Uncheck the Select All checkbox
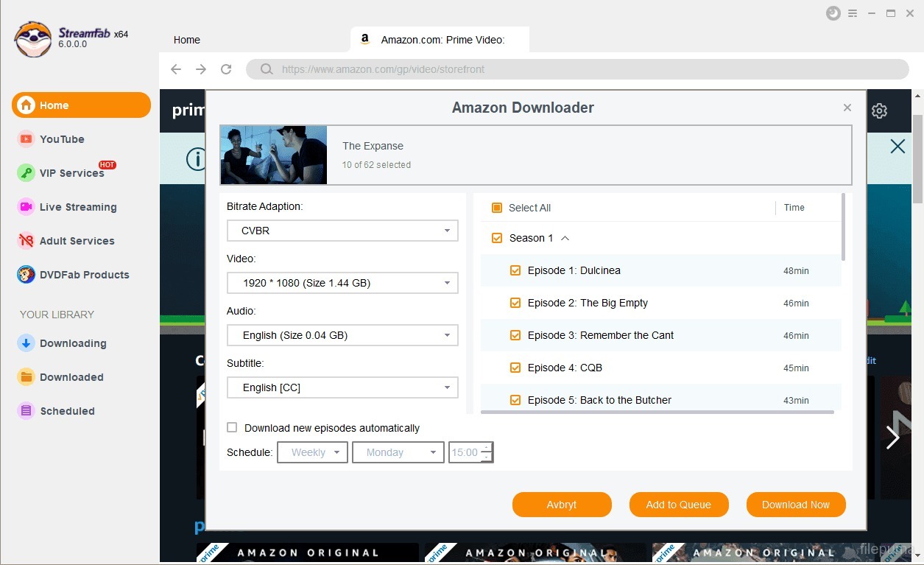This screenshot has height=565, width=924. pyautogui.click(x=495, y=208)
